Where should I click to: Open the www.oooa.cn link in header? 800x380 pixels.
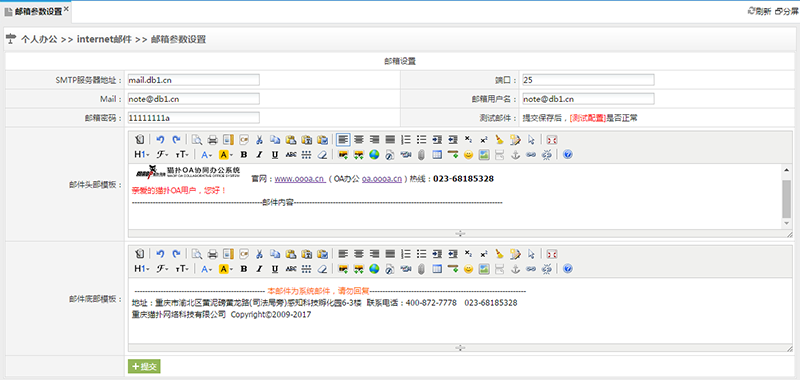(x=299, y=179)
